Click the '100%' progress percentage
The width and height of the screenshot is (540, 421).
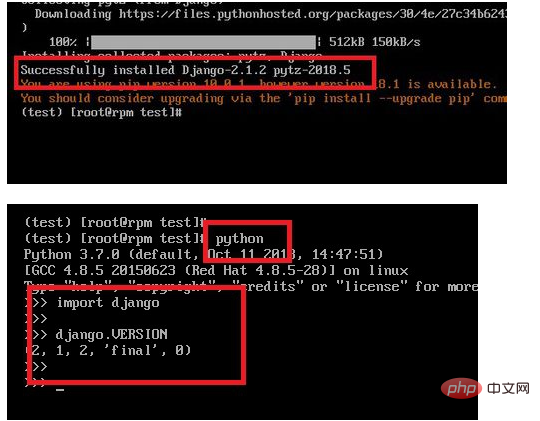click(x=63, y=42)
